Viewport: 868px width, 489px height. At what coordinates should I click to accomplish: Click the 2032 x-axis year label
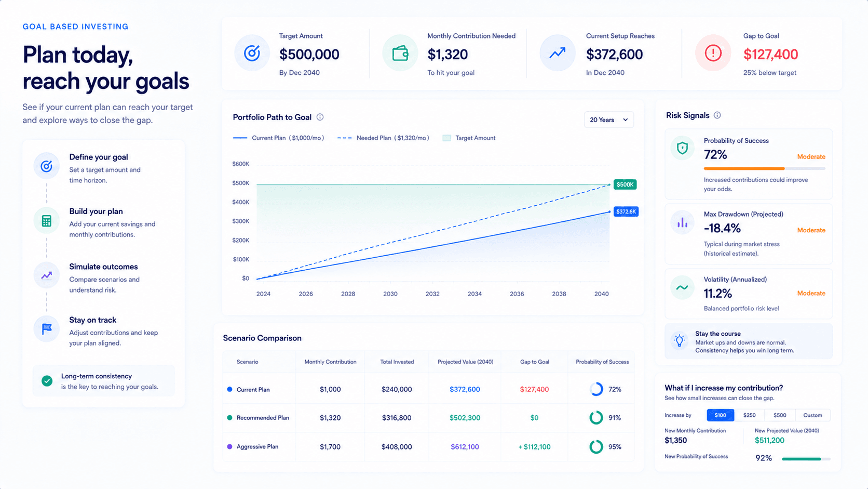(x=432, y=294)
